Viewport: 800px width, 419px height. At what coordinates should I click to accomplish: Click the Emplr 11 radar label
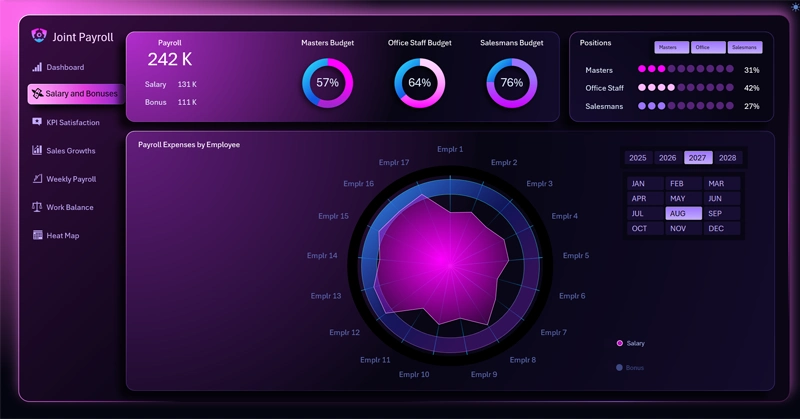coord(375,360)
